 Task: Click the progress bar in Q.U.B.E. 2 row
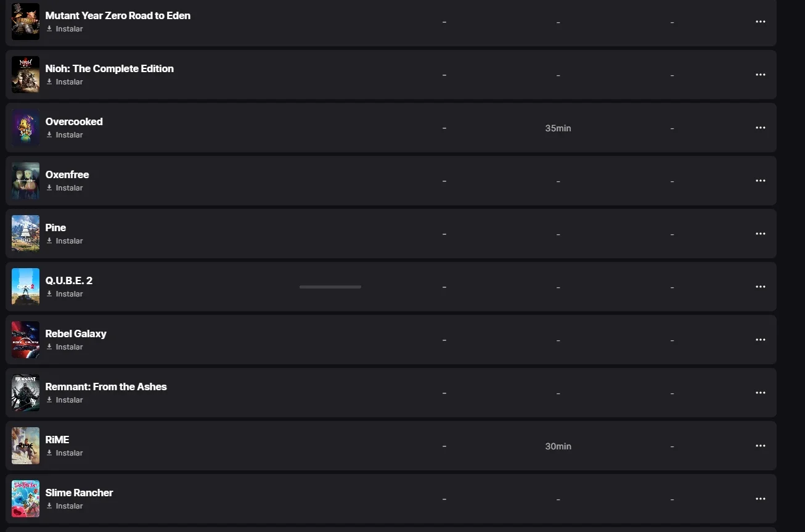tap(330, 287)
